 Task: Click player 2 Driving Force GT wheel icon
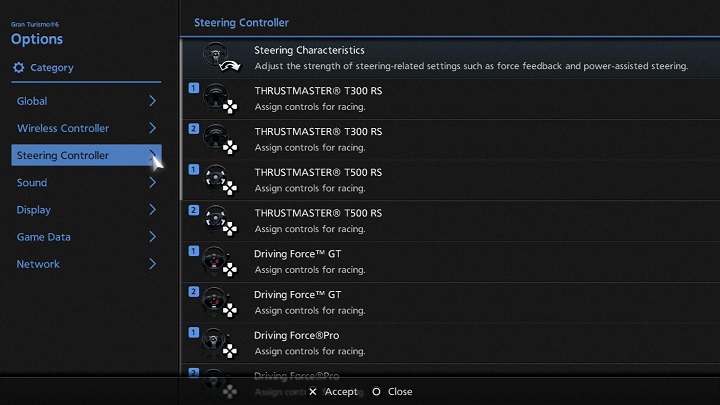[216, 302]
